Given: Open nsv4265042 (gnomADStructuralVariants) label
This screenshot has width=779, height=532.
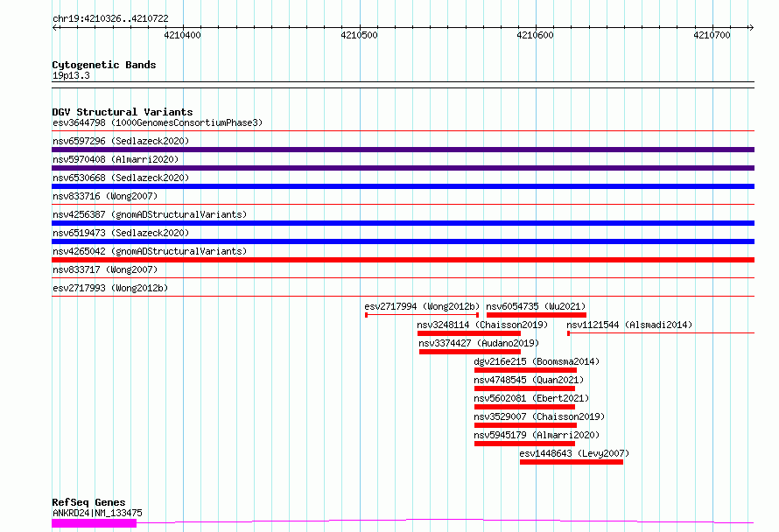Looking at the screenshot, I should [x=150, y=251].
